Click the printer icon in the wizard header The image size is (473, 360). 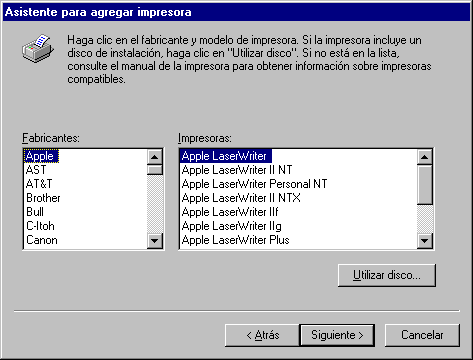[38, 49]
